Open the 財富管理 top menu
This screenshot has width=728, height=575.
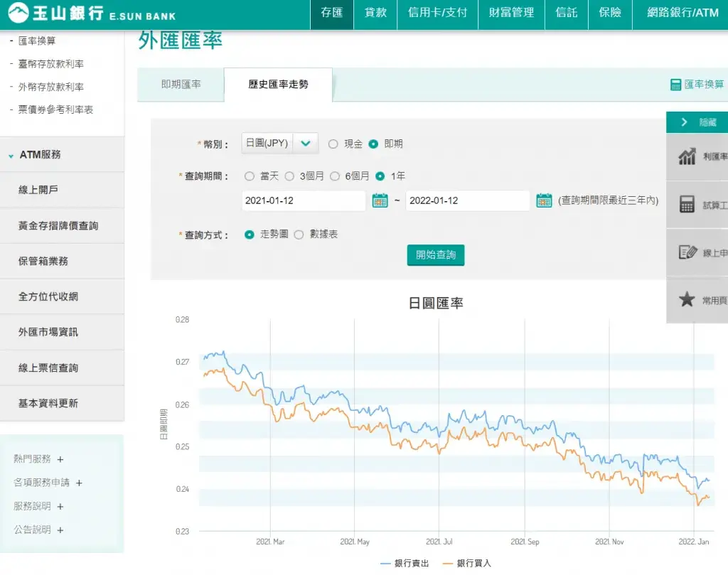[x=511, y=13]
